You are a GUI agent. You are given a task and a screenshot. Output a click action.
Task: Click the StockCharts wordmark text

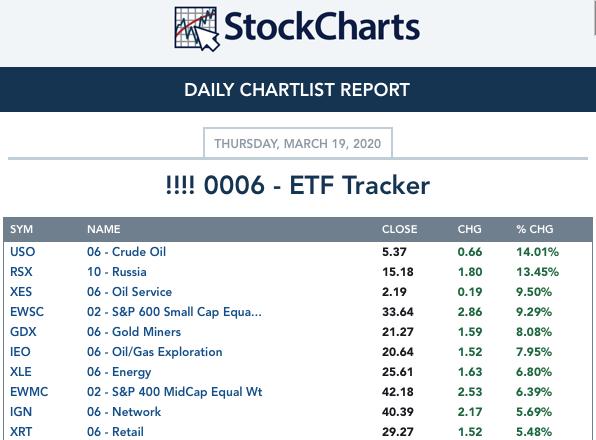click(x=322, y=27)
